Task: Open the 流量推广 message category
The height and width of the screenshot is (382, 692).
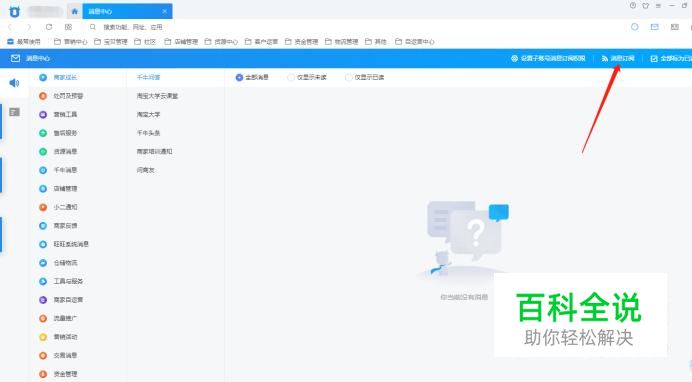Action: [x=65, y=318]
